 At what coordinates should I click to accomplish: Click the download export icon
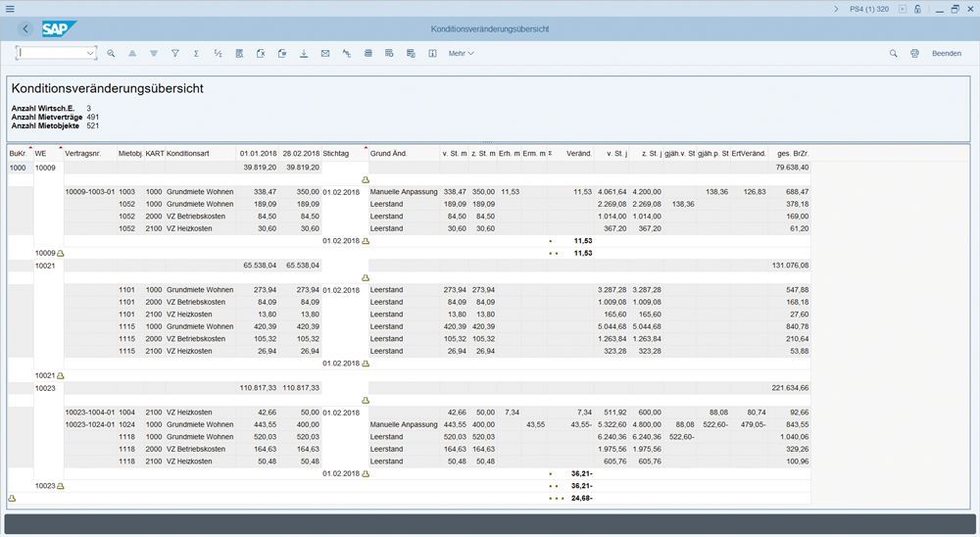303,53
